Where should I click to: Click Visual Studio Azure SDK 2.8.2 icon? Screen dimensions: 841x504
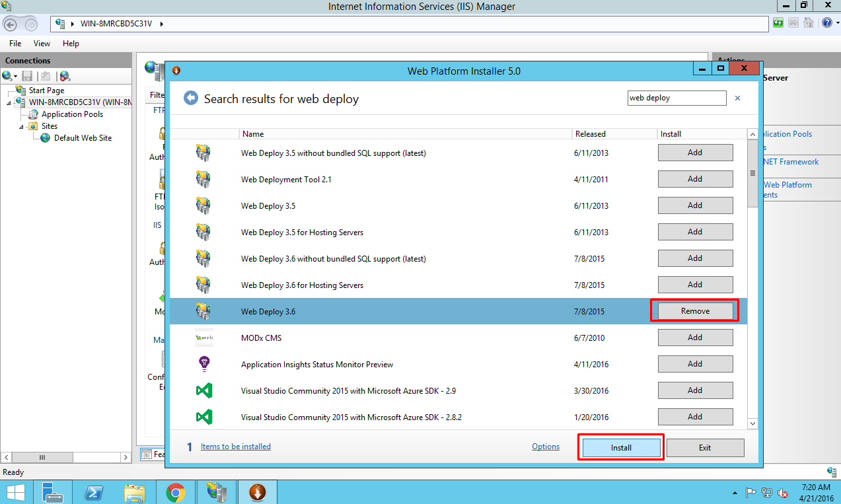coord(204,417)
